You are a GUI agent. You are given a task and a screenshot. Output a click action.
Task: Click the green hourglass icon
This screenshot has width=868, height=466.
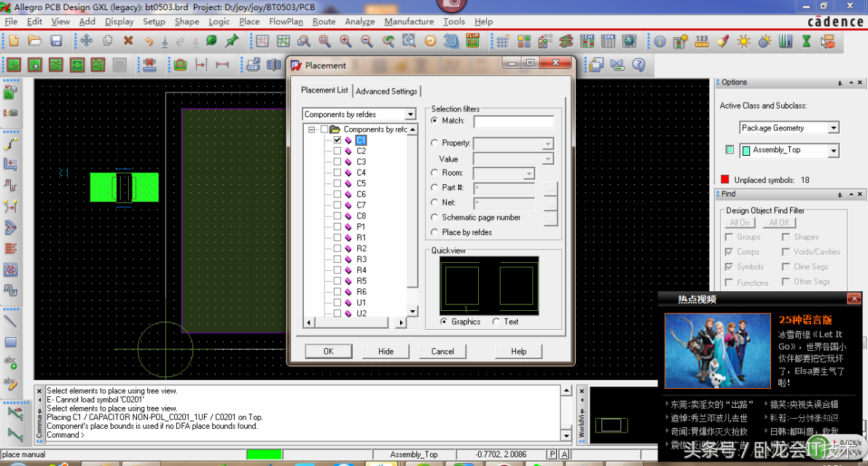pyautogui.click(x=807, y=42)
